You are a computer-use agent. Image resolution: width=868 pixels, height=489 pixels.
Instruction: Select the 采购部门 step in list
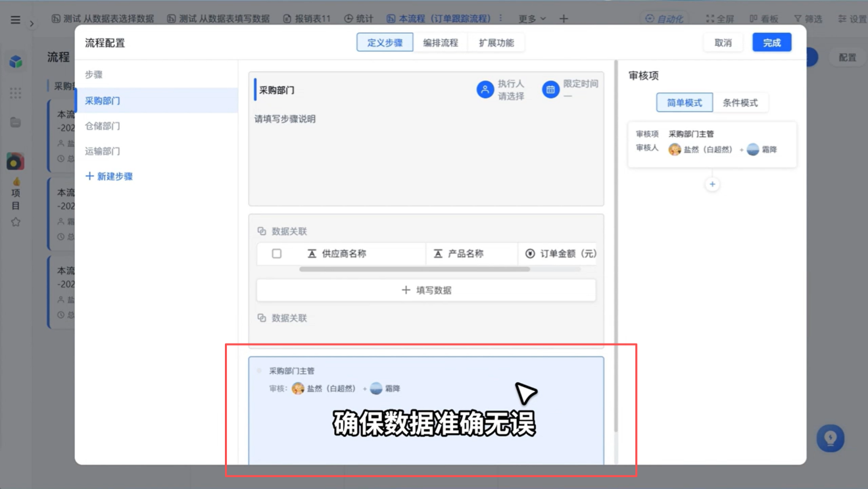[x=157, y=101]
